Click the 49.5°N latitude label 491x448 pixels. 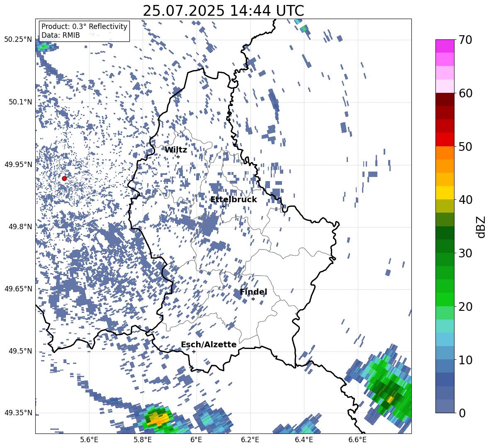tap(20, 351)
